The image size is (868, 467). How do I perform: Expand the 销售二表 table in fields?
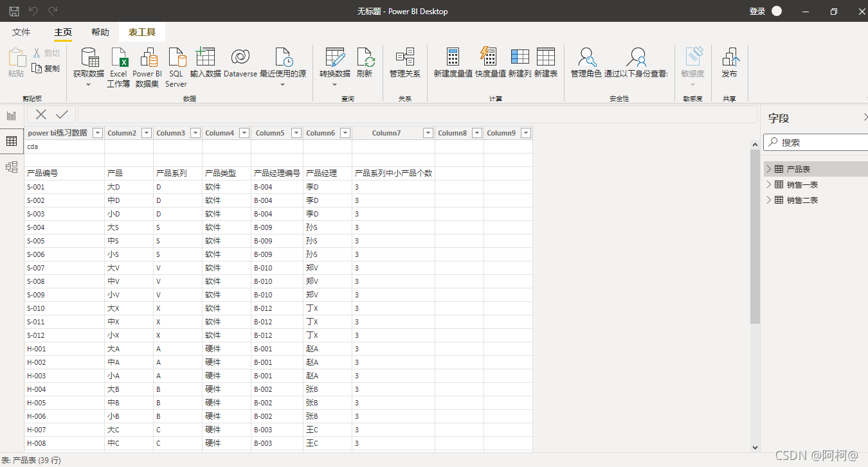[x=768, y=200]
